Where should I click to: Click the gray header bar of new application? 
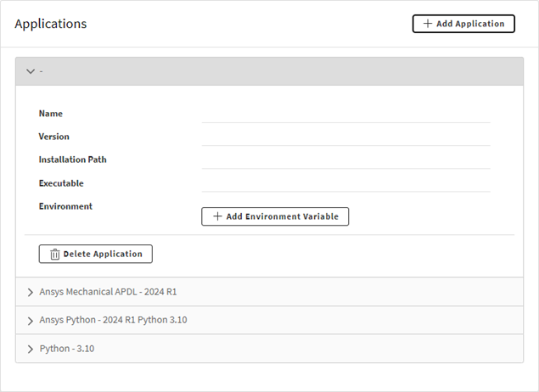(270, 71)
